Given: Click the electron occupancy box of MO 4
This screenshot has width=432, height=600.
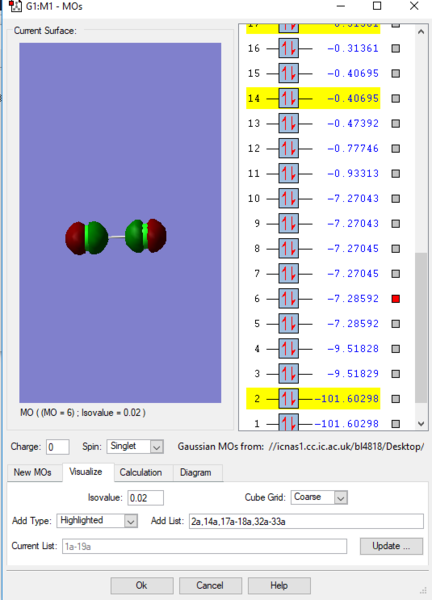Looking at the screenshot, I should click(289, 349).
